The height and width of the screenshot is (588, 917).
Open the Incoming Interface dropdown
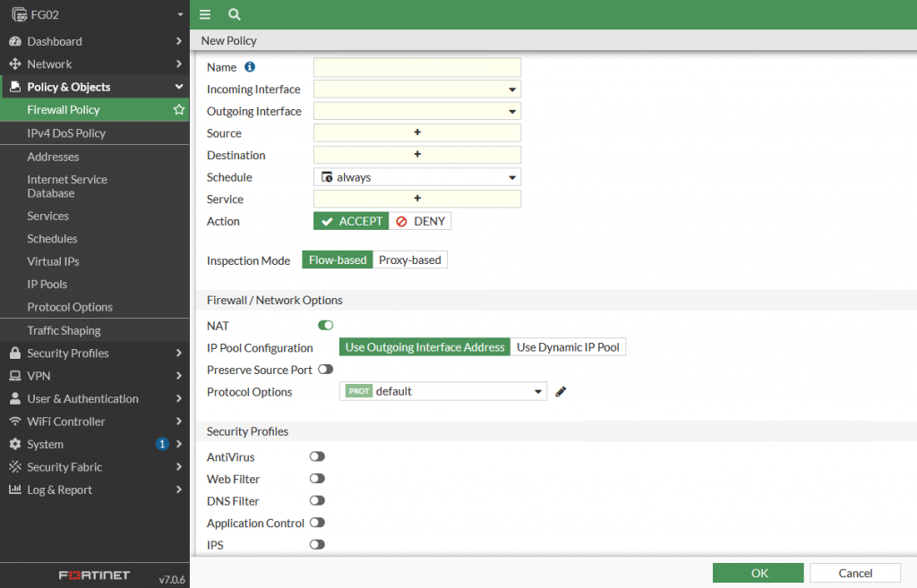pyautogui.click(x=417, y=89)
